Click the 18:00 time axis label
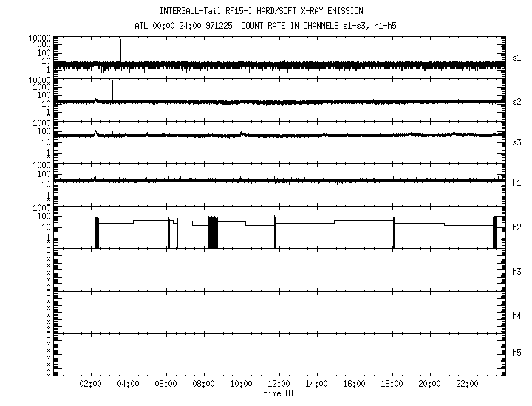 pyautogui.click(x=392, y=385)
